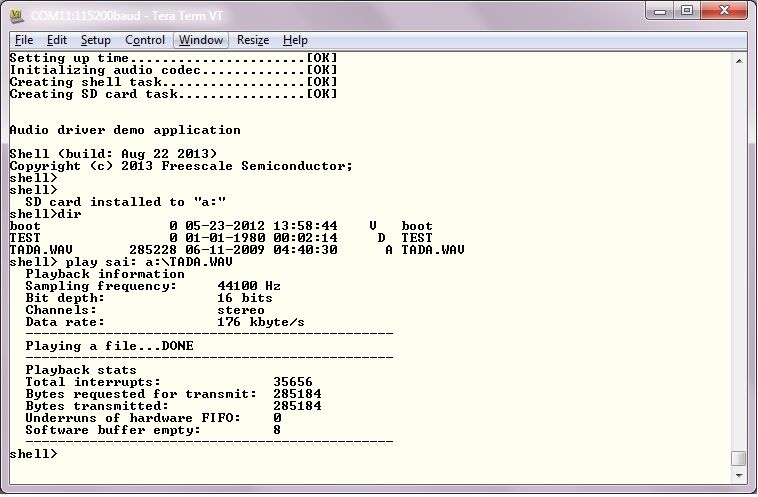Click the data rate value 176 kbyte/s
The image size is (758, 497).
coord(261,322)
